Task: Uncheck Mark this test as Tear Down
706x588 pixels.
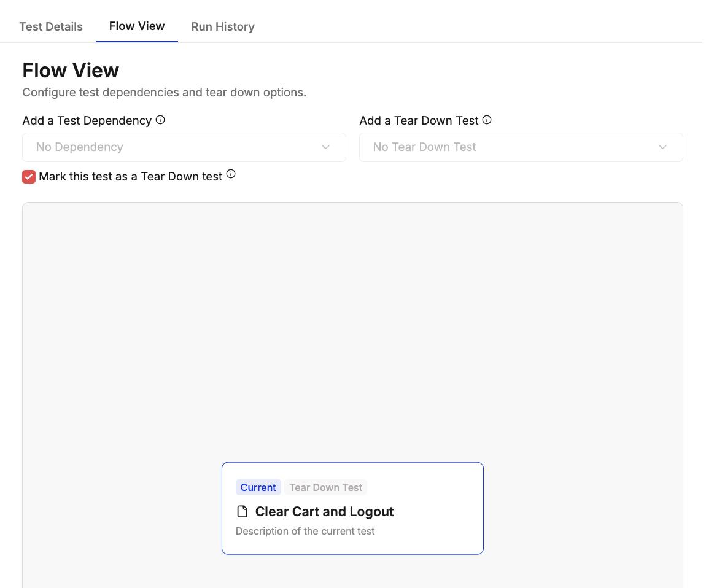Action: pyautogui.click(x=29, y=177)
